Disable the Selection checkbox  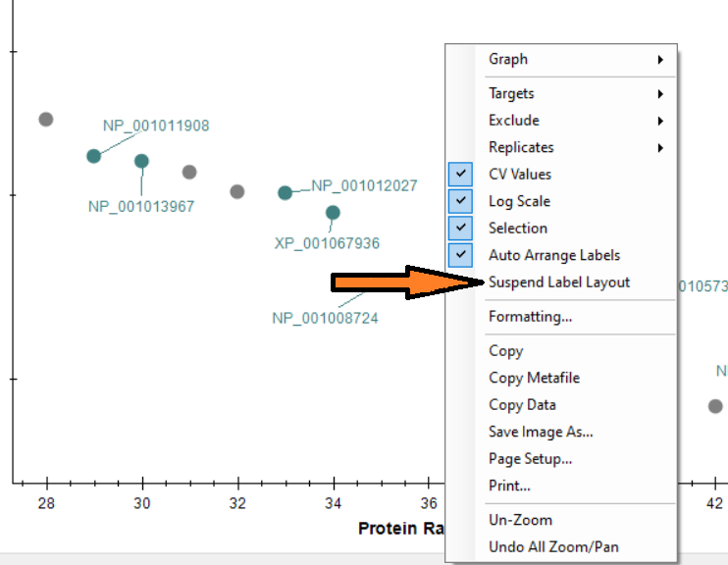(517, 229)
